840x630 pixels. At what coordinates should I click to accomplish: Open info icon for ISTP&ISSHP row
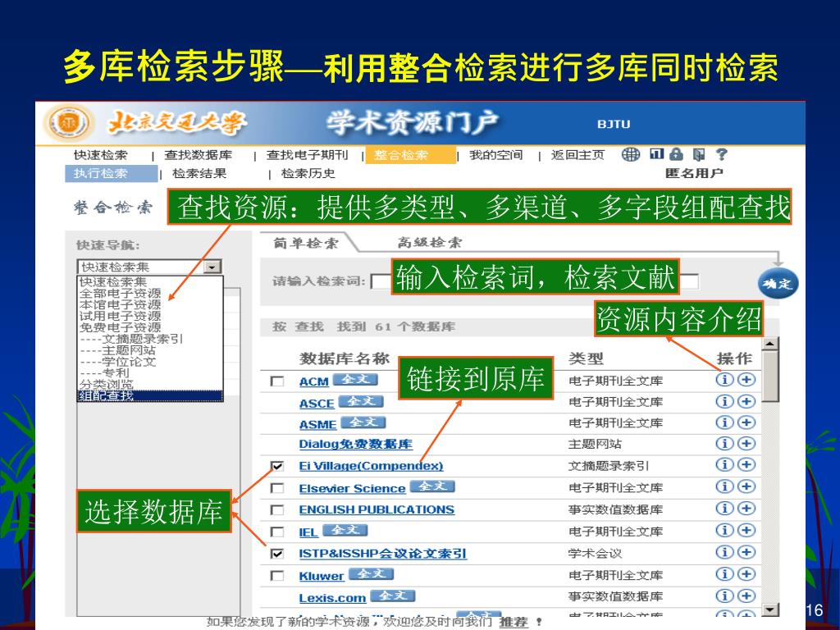[x=724, y=552]
